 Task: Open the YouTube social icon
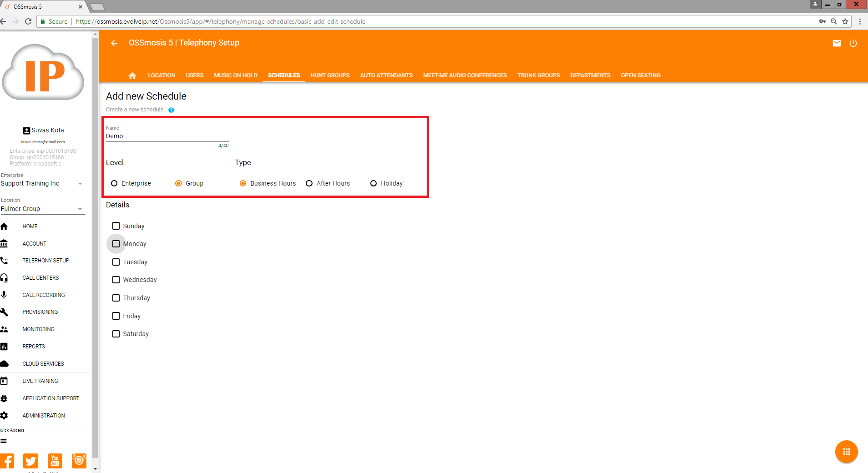[55, 461]
